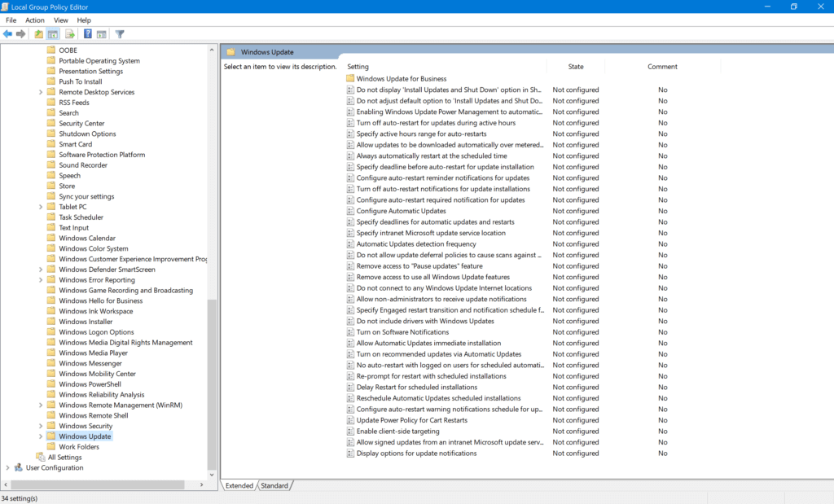Open the Help menu
Screen dimensions: 834x504
pyautogui.click(x=84, y=20)
